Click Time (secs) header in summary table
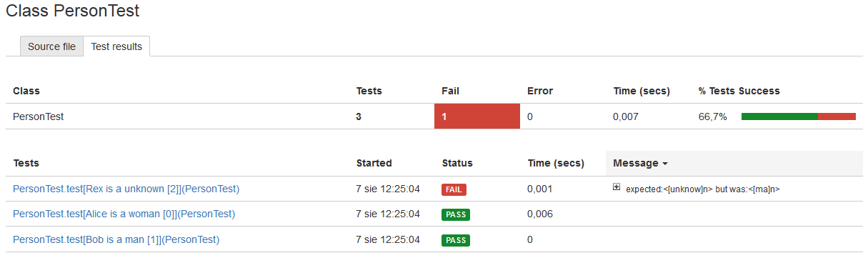 [x=642, y=91]
